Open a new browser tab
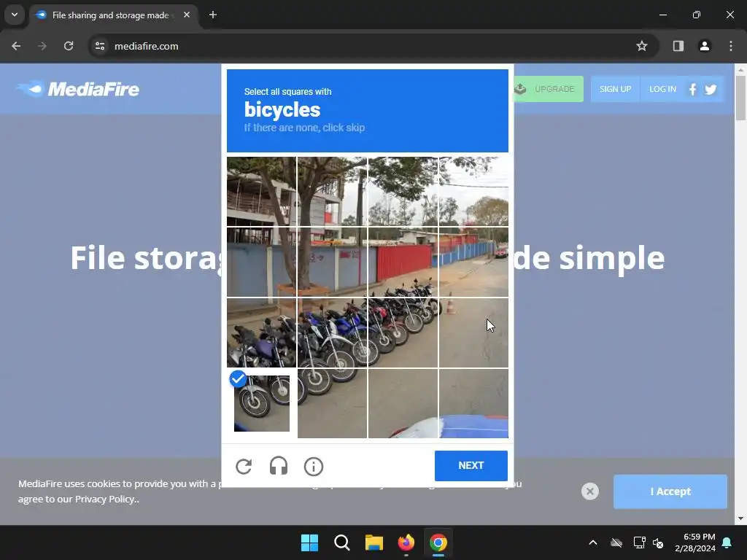The image size is (747, 560). pos(213,15)
